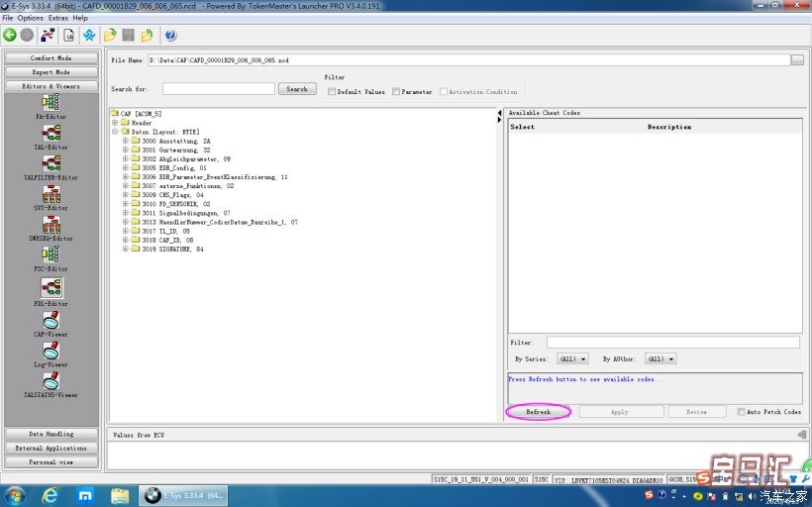Select the CAF [ACSM_5] root node

[x=137, y=114]
